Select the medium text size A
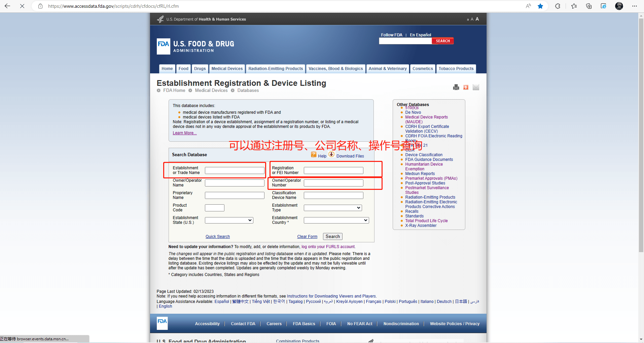 (x=472, y=19)
